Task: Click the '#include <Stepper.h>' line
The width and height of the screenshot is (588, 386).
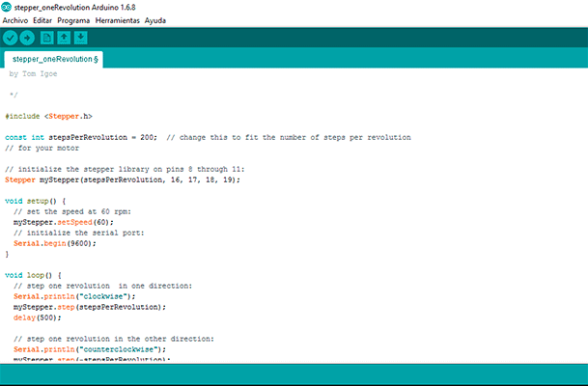Action: [48, 116]
